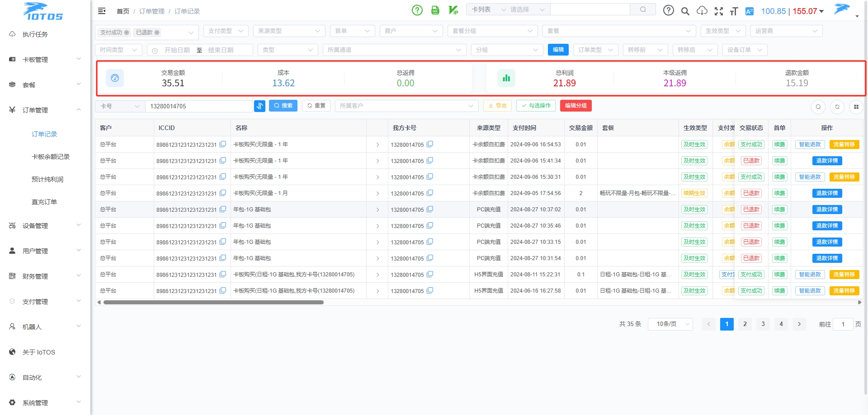The height and width of the screenshot is (415, 868).
Task: Remove the 支付成功 filter tag
Action: coord(127,33)
